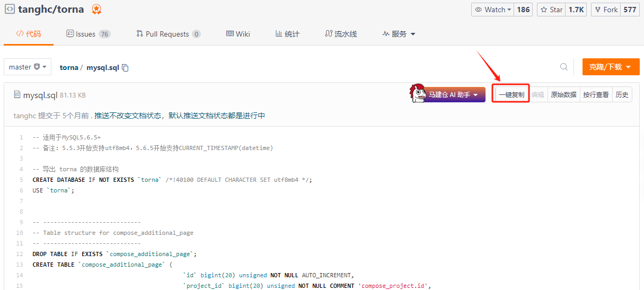Click the 流水线 pipeline icon

click(x=329, y=33)
